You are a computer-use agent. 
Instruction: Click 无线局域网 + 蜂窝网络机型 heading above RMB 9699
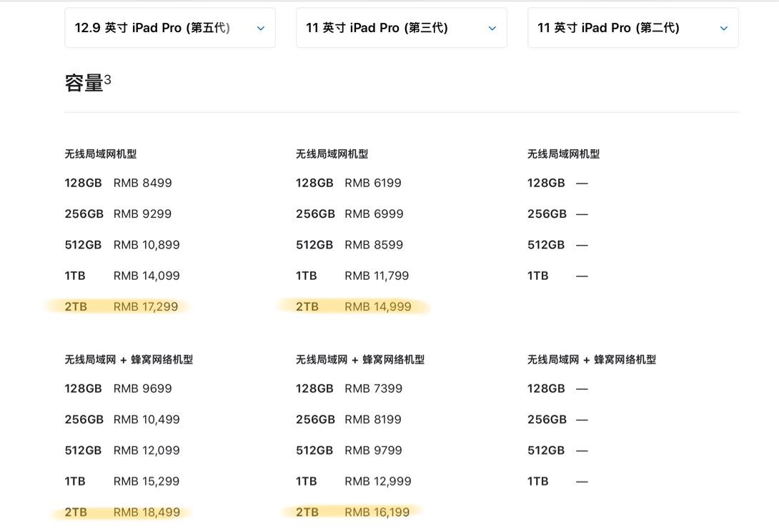point(129,359)
